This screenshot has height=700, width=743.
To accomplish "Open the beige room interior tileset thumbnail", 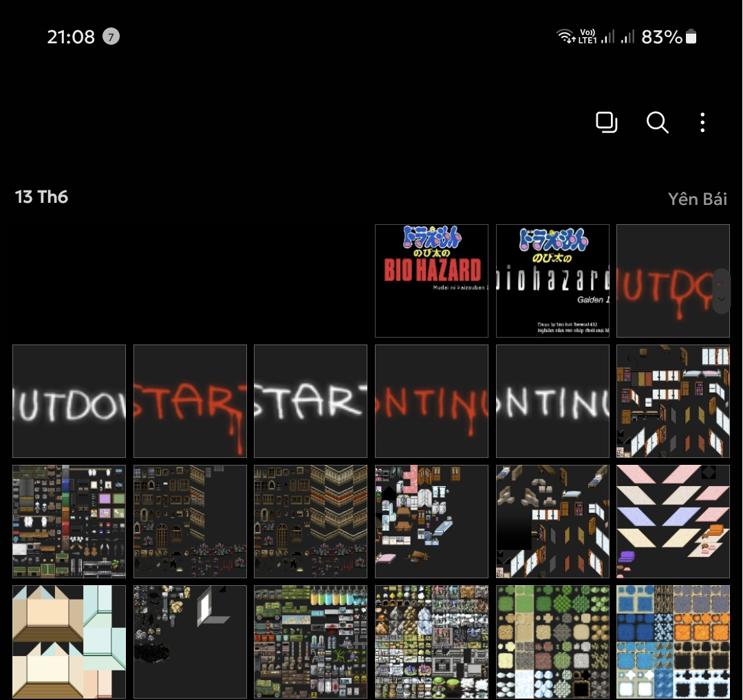I will (x=69, y=642).
